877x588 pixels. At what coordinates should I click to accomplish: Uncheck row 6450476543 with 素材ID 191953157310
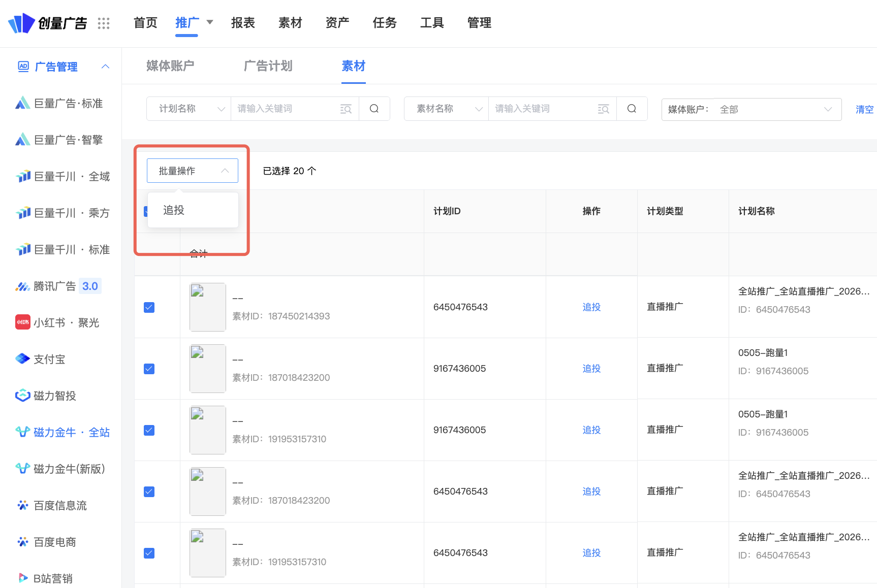click(x=149, y=553)
